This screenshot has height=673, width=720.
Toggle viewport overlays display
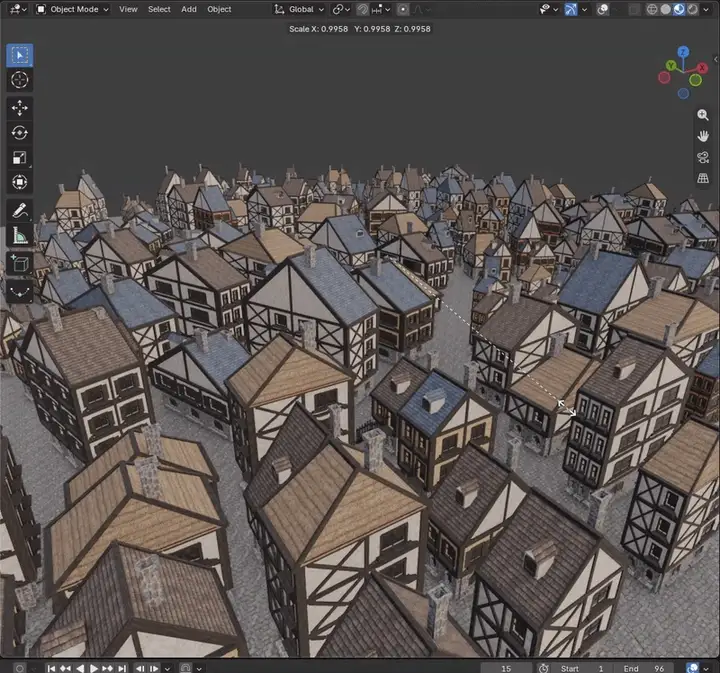(x=603, y=9)
